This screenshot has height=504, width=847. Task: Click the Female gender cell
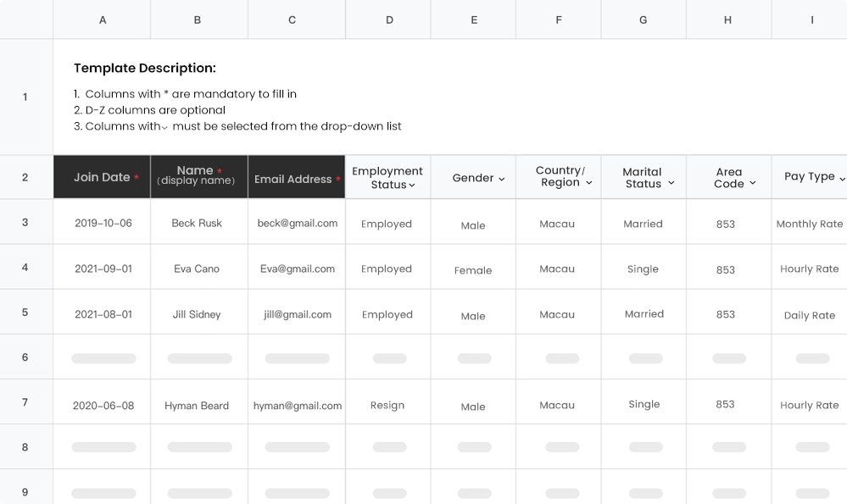[x=472, y=270]
